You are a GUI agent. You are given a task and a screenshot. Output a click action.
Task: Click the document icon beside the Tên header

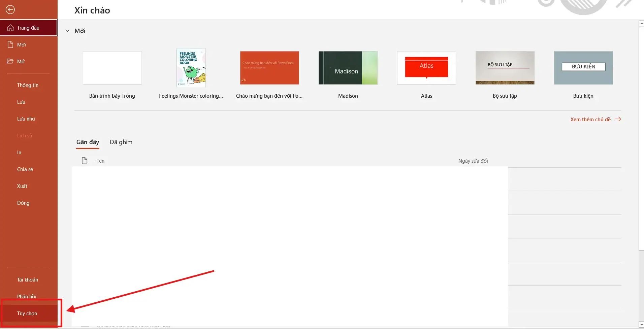tap(84, 161)
